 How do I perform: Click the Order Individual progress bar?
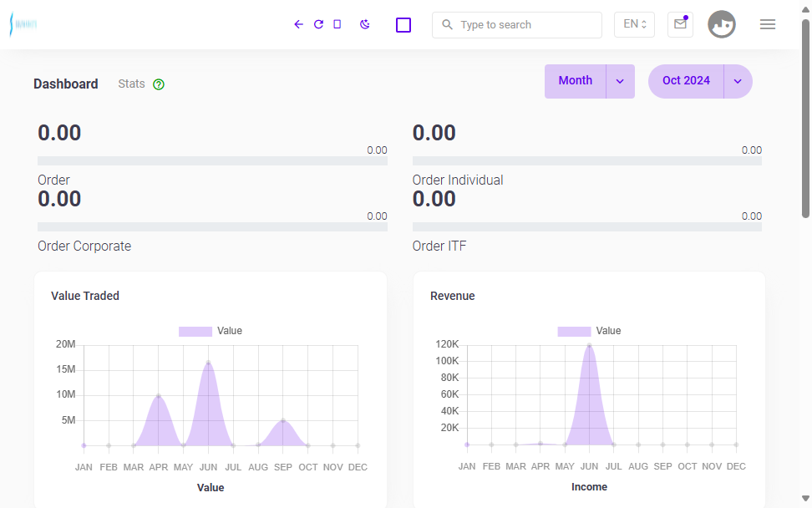(586, 161)
